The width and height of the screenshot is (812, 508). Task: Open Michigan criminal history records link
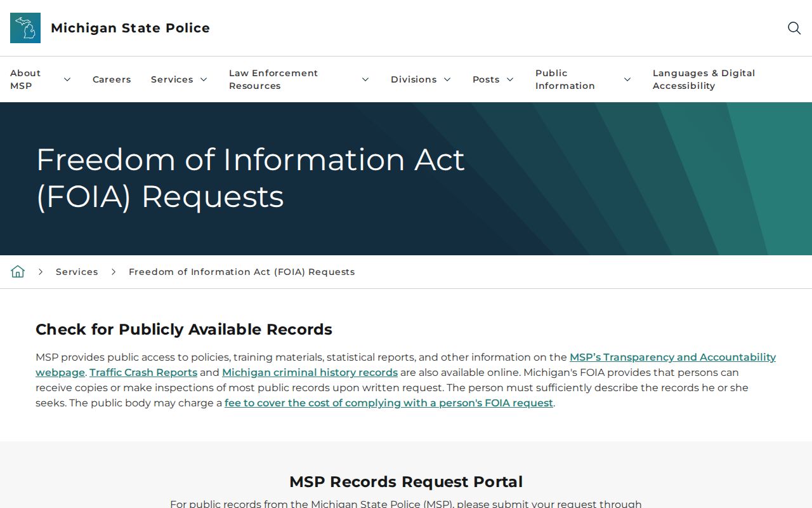pyautogui.click(x=310, y=372)
